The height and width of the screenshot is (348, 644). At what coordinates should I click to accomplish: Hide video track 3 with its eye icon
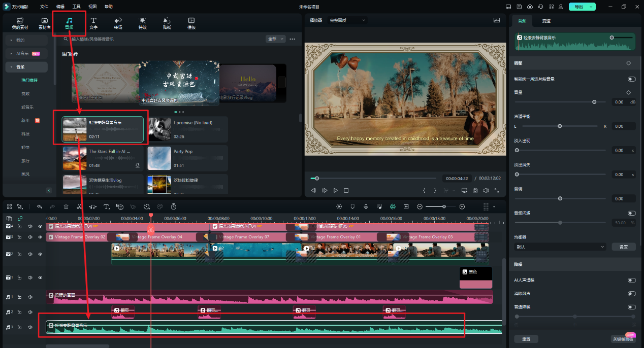41,237
